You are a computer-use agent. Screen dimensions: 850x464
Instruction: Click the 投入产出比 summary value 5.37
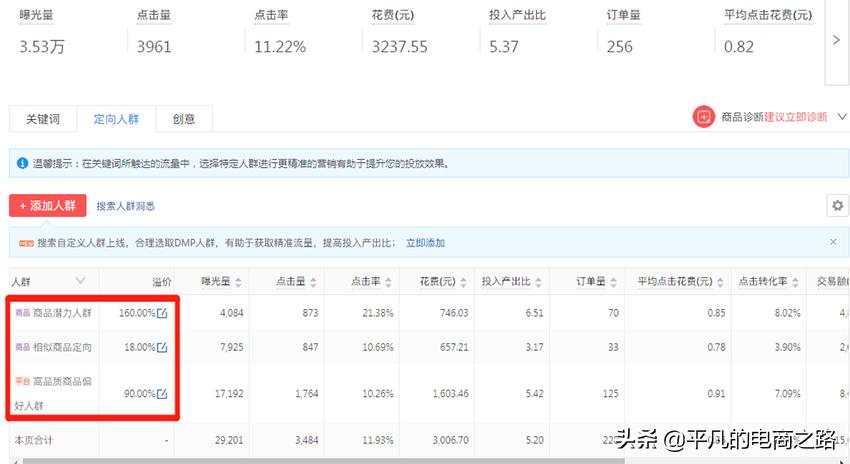[x=504, y=47]
